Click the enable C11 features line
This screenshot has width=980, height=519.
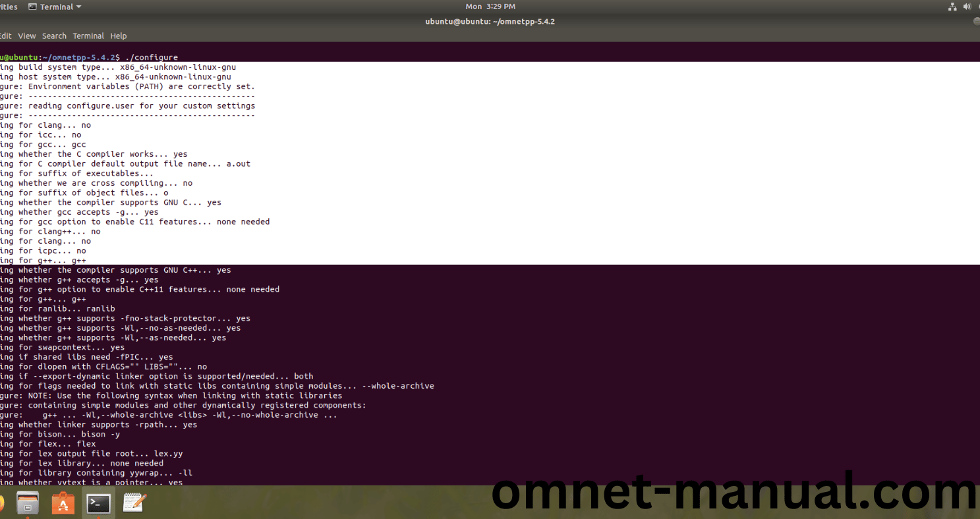(135, 222)
